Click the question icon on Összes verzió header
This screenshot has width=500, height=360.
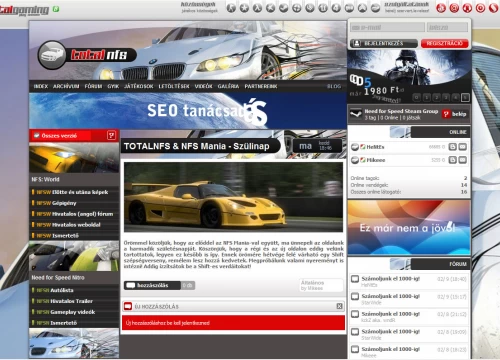click(111, 135)
